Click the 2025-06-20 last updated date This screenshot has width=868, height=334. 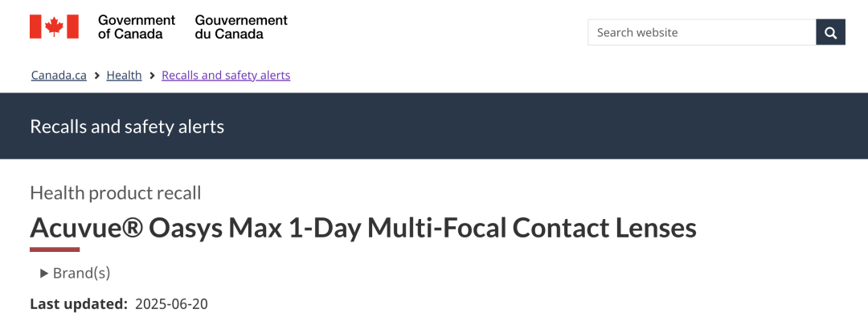point(172,304)
